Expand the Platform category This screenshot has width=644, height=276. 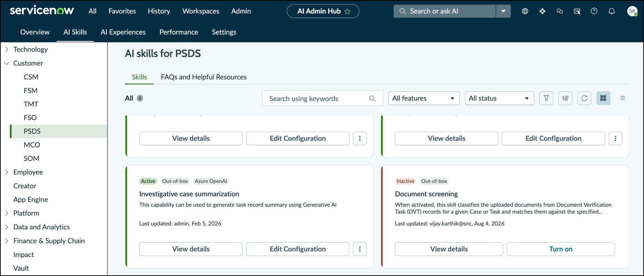pyautogui.click(x=6, y=213)
